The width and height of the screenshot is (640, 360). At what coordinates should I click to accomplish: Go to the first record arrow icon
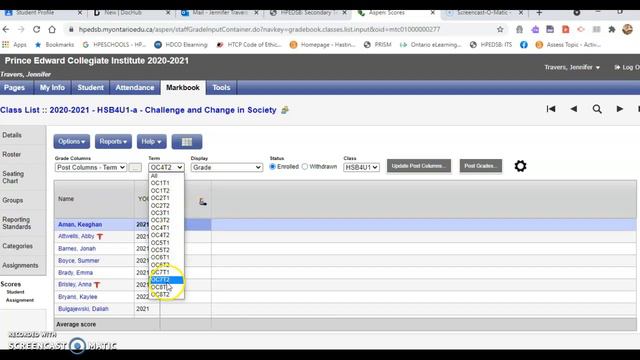point(551,109)
